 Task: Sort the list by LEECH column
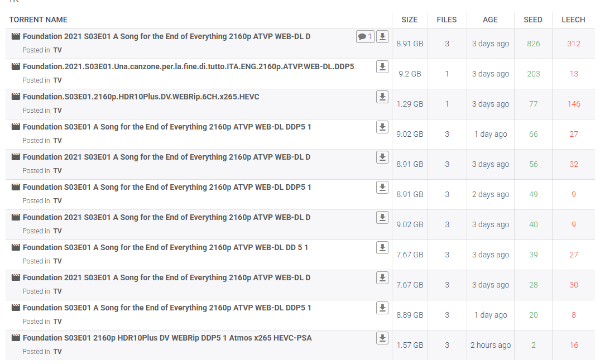tap(573, 20)
